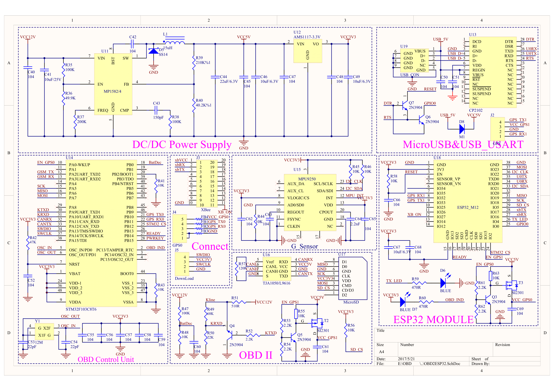Click the U18 ESP32_M12 module body
555x392 pixels.
468,201
